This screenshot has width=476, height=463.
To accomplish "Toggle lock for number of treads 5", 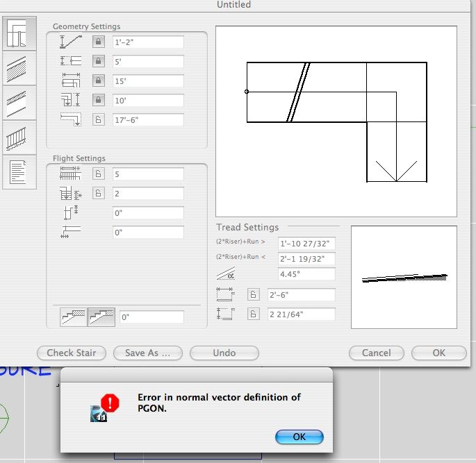I will (99, 174).
